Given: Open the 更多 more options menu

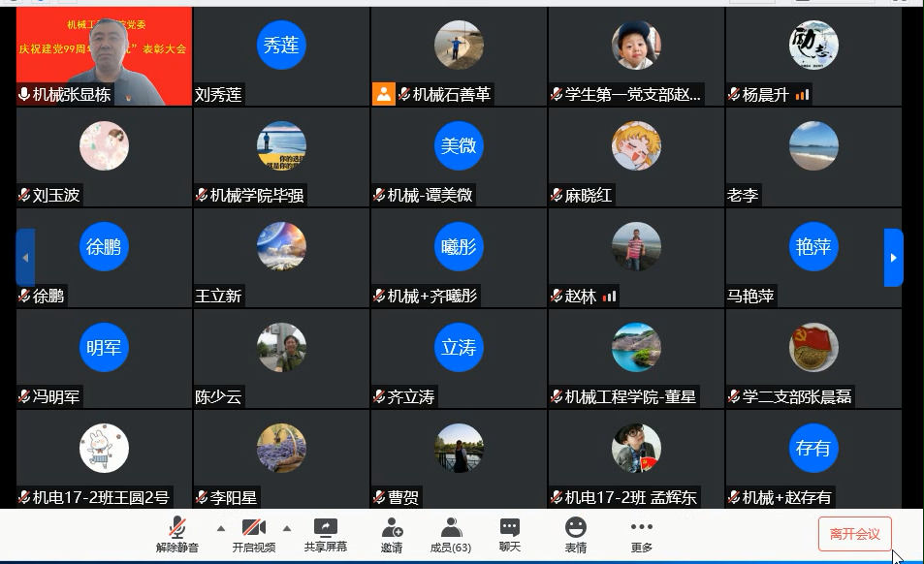Looking at the screenshot, I should [x=641, y=534].
